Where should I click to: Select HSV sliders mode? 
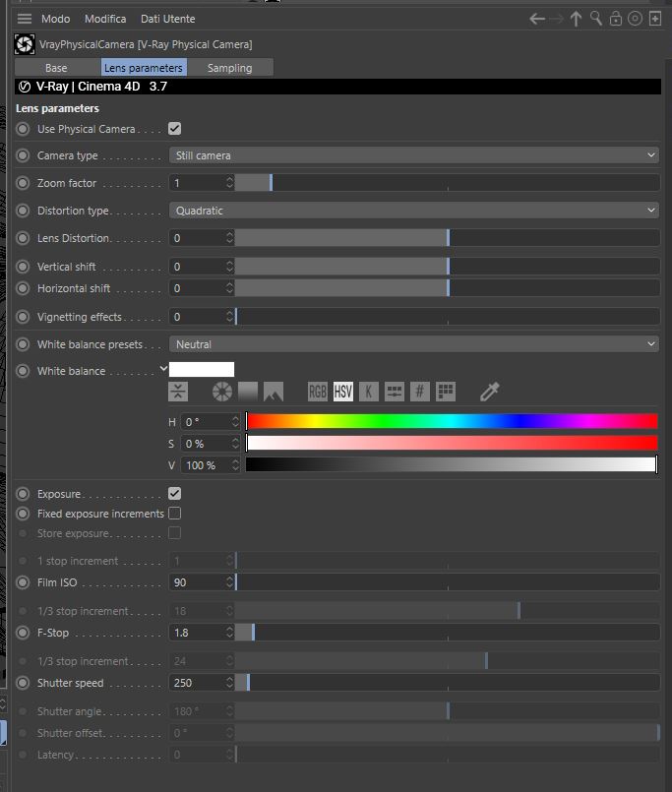[343, 392]
